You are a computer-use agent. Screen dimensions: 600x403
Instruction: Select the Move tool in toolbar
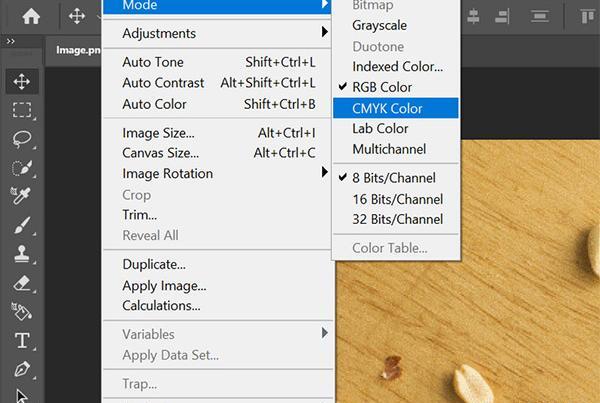[22, 81]
